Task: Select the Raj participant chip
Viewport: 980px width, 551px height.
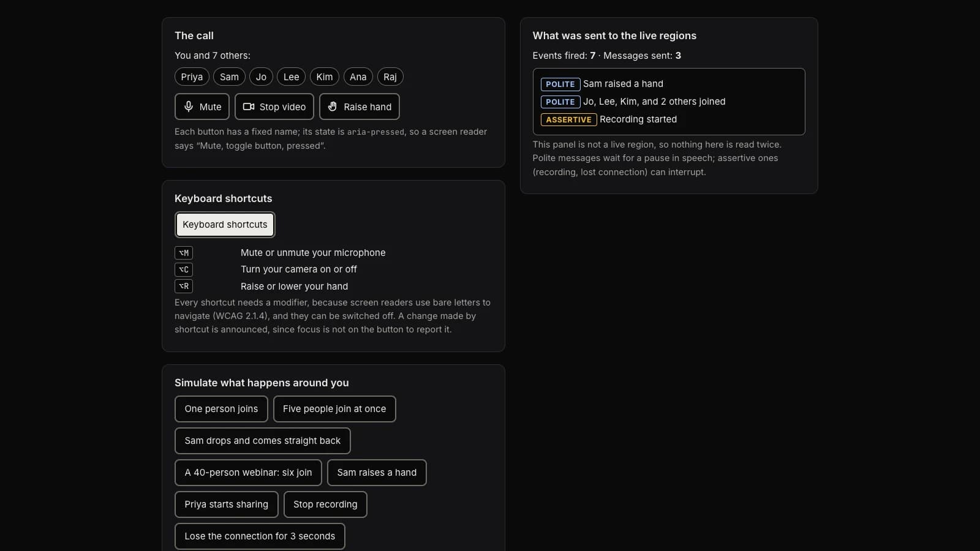Action: [x=390, y=77]
